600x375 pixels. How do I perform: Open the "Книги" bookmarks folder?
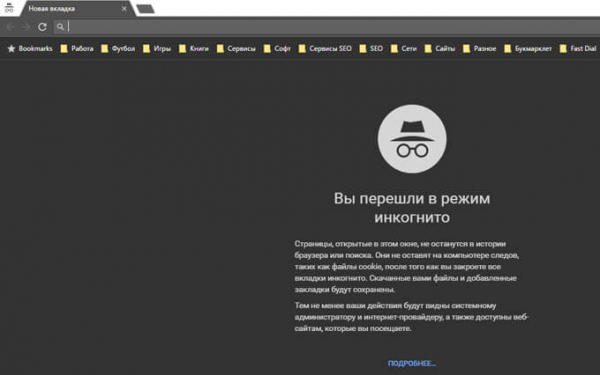pyautogui.click(x=194, y=49)
